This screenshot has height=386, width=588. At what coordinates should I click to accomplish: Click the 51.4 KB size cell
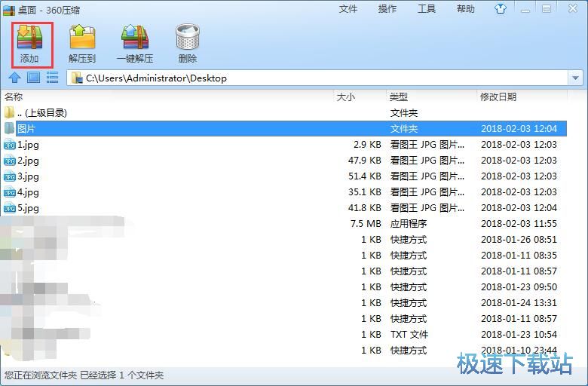point(365,176)
